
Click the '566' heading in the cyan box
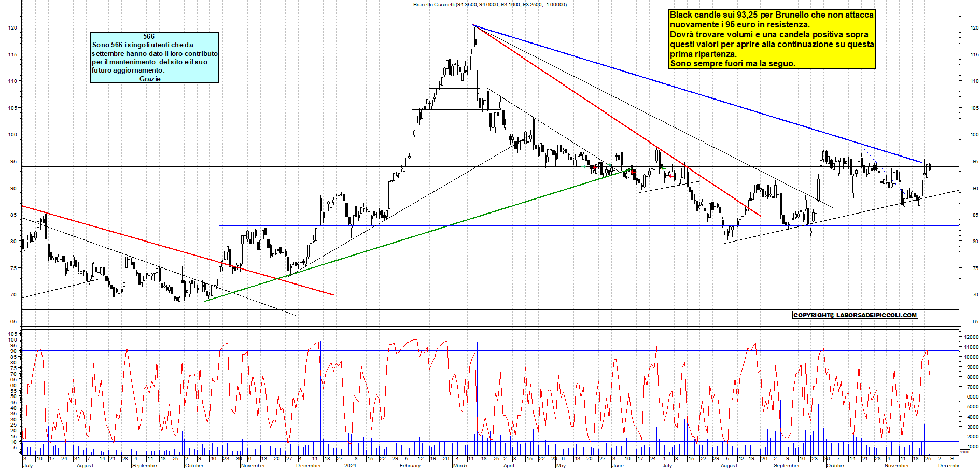tap(149, 37)
